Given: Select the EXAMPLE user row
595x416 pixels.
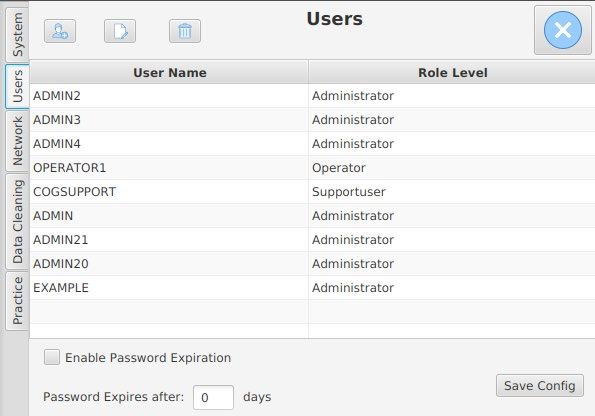Looking at the screenshot, I should [x=312, y=288].
